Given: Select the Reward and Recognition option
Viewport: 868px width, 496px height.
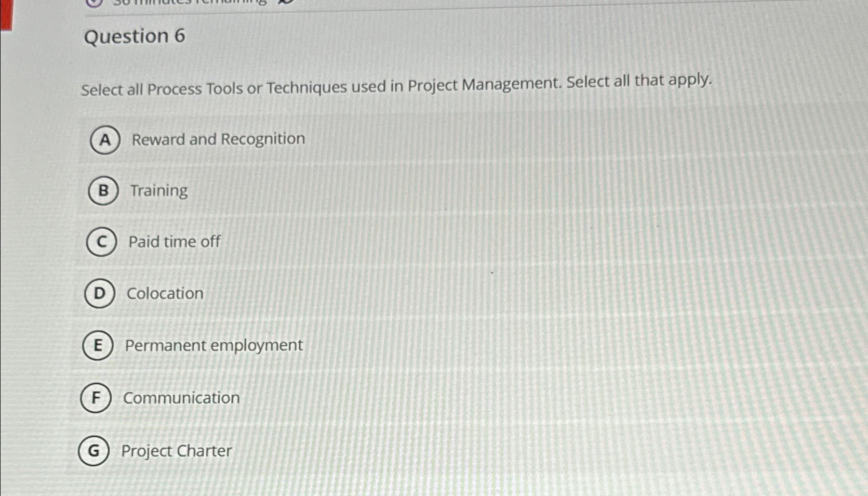Looking at the screenshot, I should [217, 139].
